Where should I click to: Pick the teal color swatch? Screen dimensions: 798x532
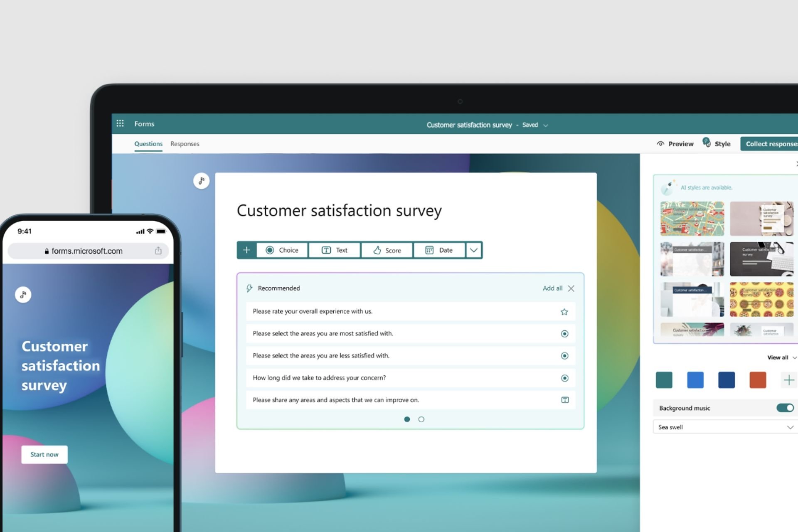(664, 380)
